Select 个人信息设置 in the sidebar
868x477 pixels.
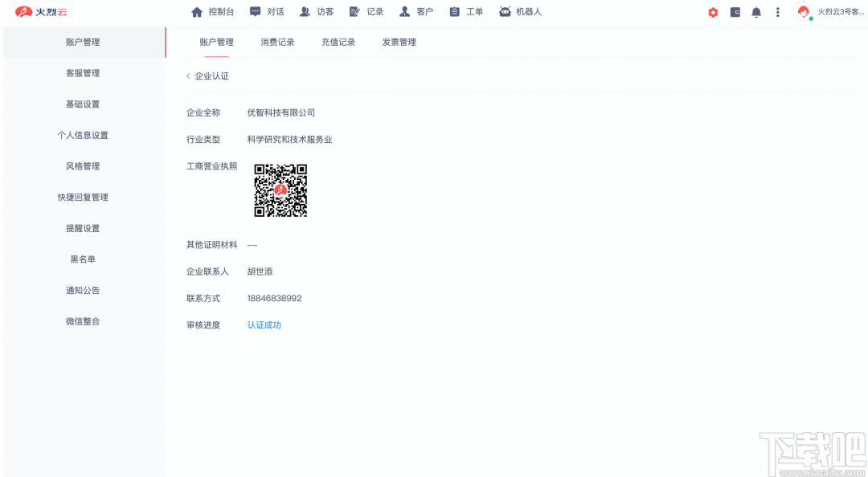pos(84,135)
